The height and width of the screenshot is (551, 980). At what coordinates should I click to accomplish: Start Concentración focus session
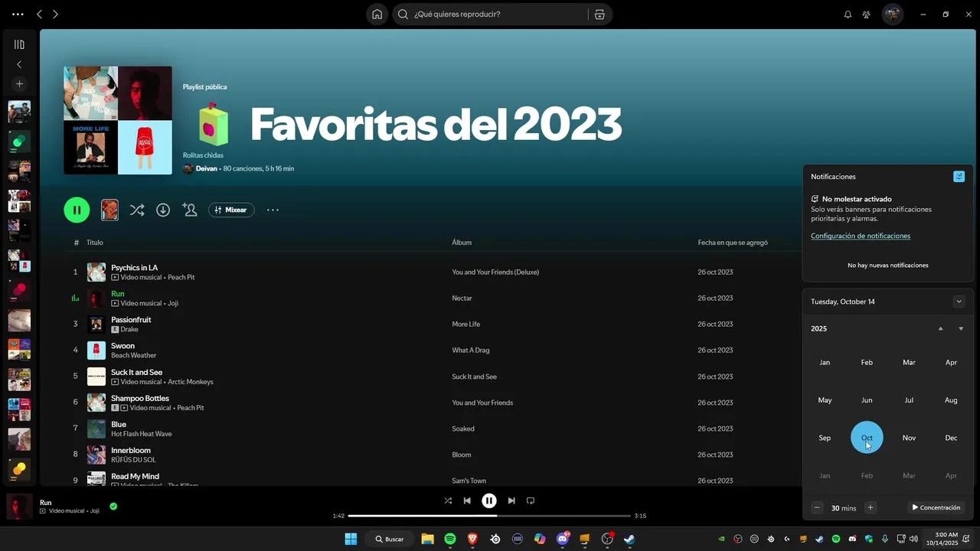[x=936, y=507]
